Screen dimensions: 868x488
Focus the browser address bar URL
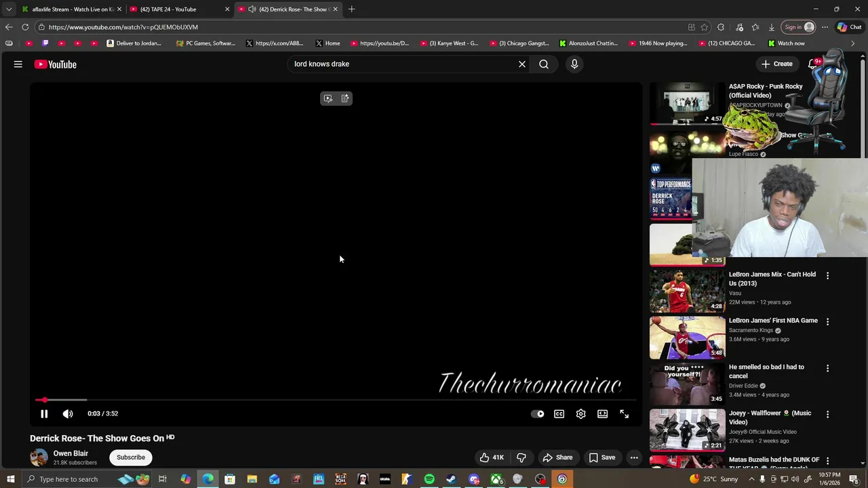point(123,27)
